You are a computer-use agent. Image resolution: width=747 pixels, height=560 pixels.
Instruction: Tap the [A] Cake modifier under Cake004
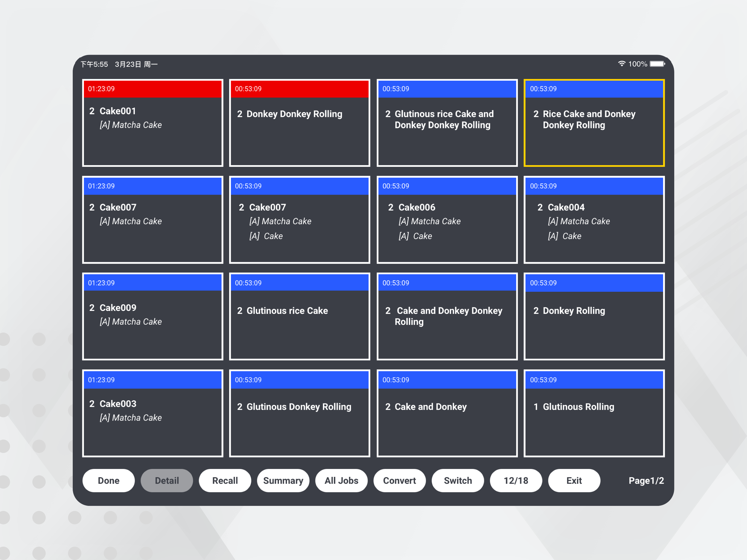(564, 236)
